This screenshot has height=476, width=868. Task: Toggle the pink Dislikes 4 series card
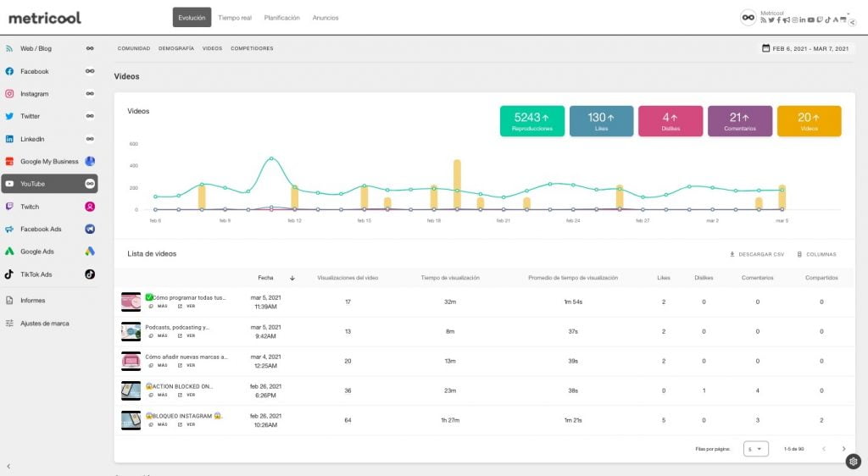(670, 121)
